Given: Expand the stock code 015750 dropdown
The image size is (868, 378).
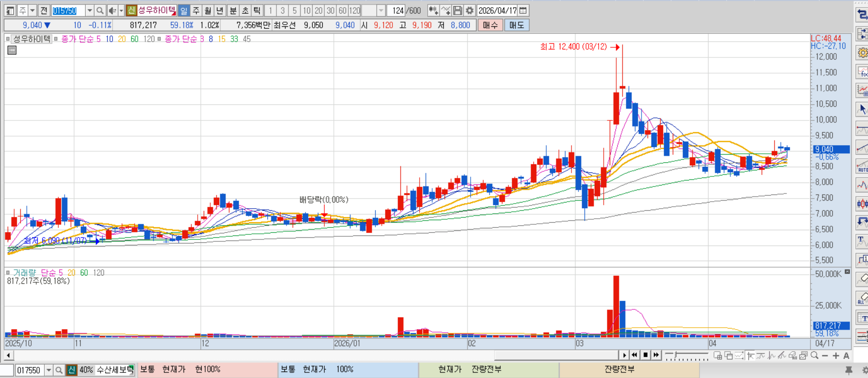Looking at the screenshot, I should click(x=89, y=11).
